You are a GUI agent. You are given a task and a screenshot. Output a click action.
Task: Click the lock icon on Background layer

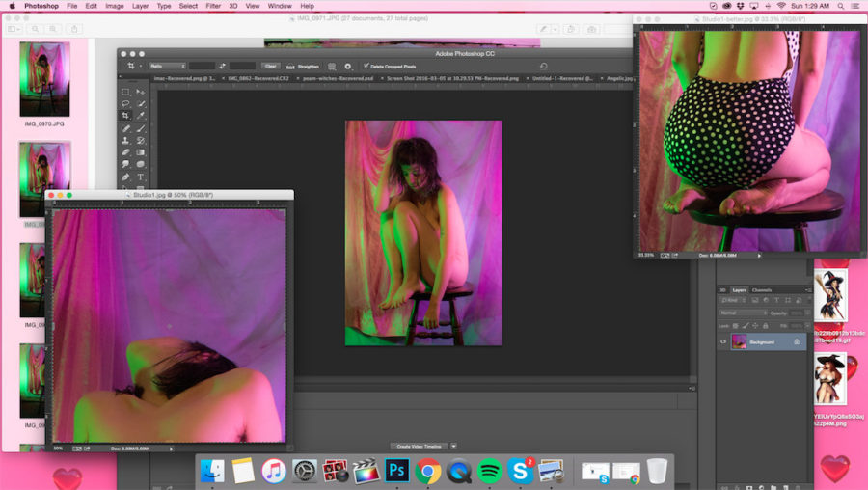pyautogui.click(x=797, y=341)
